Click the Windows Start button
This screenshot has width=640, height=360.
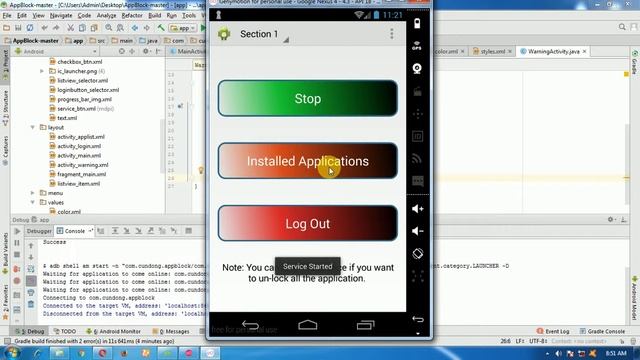coord(12,353)
